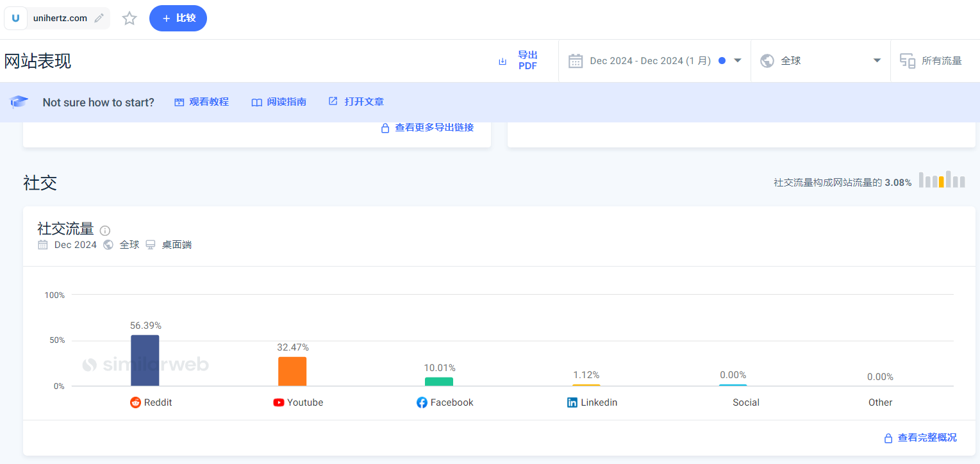This screenshot has width=980, height=464.
Task: Click the info icon next to 社交流量
Action: coord(105,231)
